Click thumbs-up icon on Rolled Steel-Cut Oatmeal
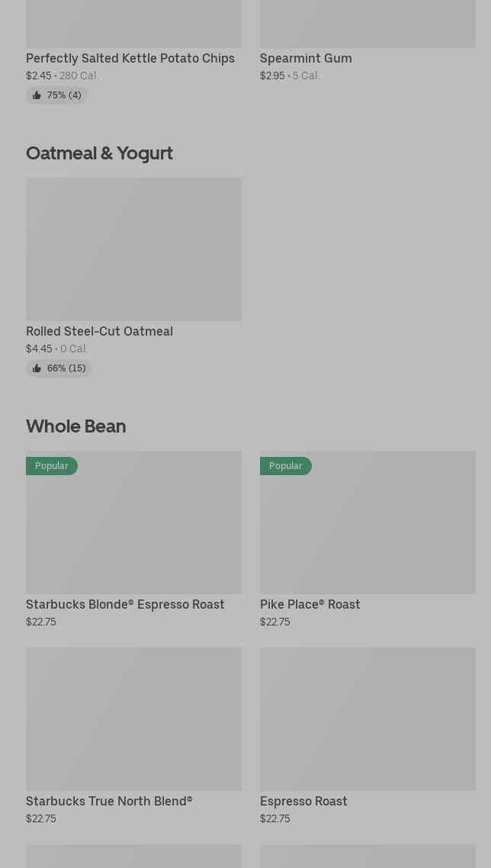 pyautogui.click(x=37, y=368)
